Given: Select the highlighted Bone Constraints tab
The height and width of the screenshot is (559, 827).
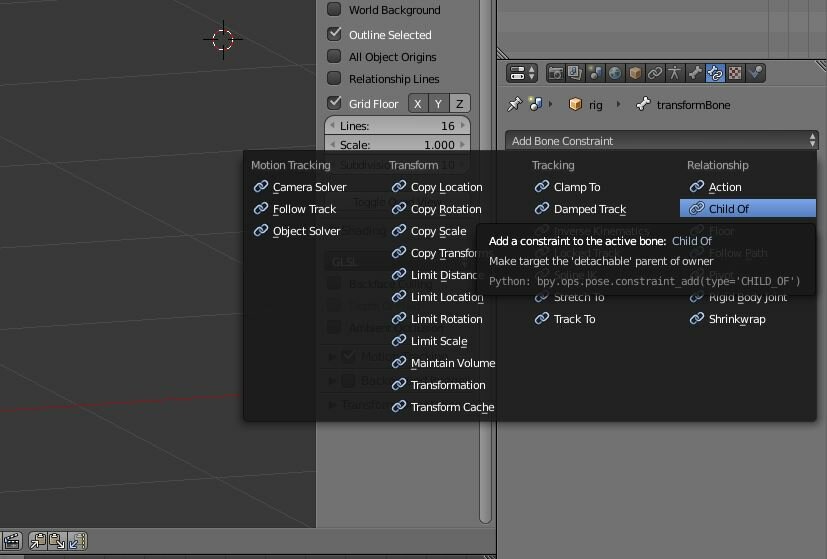Looking at the screenshot, I should pyautogui.click(x=715, y=73).
